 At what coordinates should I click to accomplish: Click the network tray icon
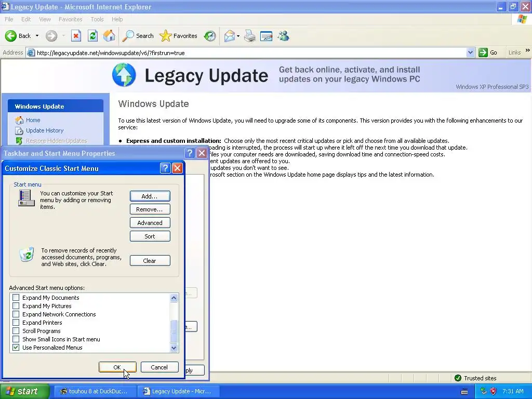(x=484, y=391)
